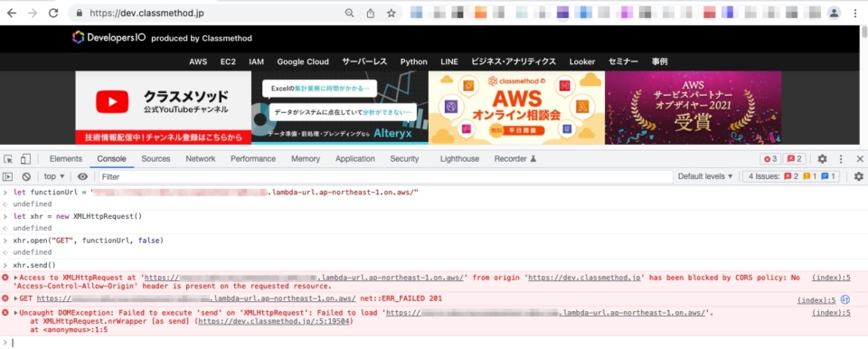The height and width of the screenshot is (349, 868).
Task: Switch to the Performance tab
Action: 253,159
